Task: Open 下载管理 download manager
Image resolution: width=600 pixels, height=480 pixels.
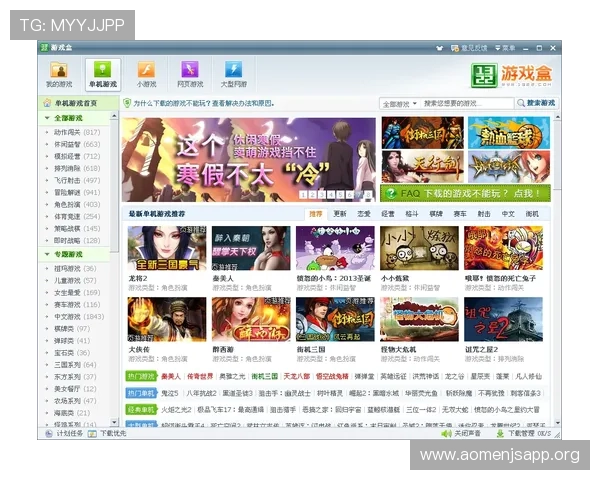Action: coord(523,433)
